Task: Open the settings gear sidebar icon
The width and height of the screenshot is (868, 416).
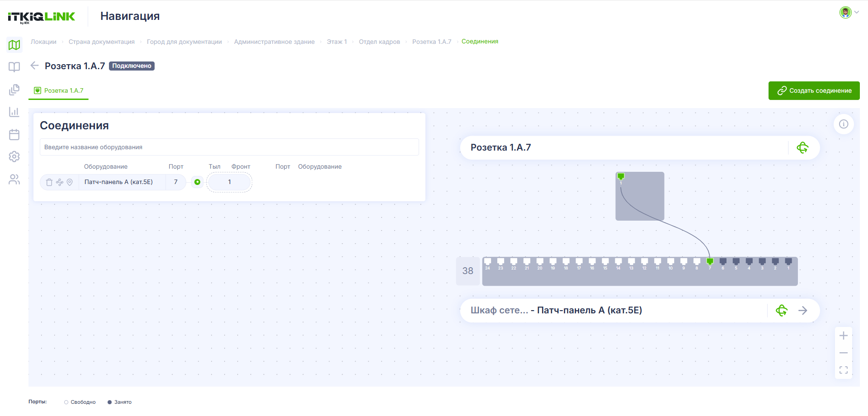Action: 14,156
